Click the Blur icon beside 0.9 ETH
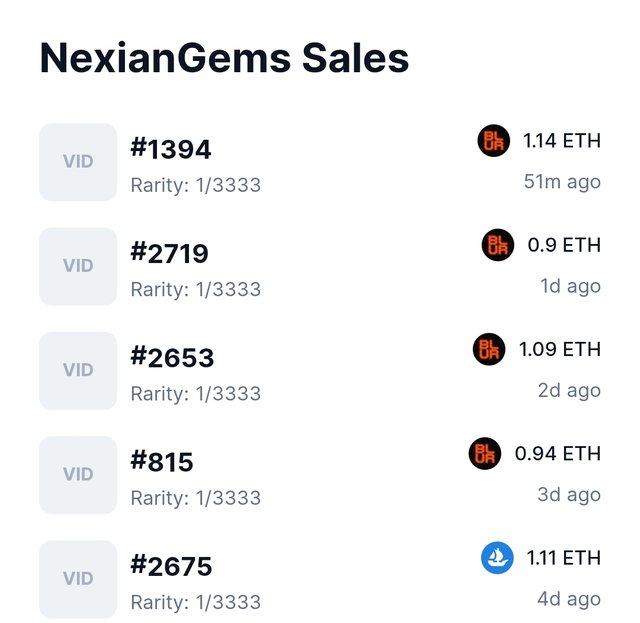This screenshot has height=623, width=640. pos(498,245)
